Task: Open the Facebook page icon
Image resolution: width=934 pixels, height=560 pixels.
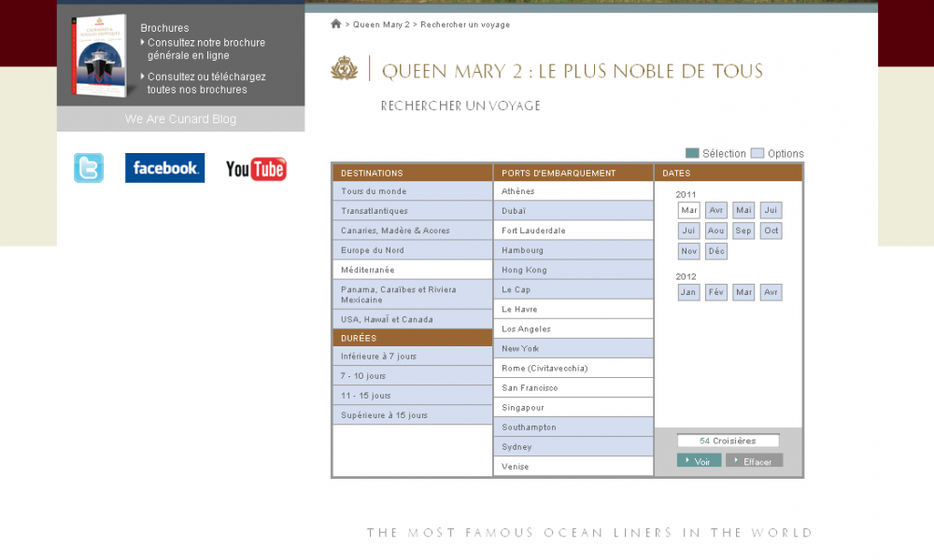Action: pos(164,168)
